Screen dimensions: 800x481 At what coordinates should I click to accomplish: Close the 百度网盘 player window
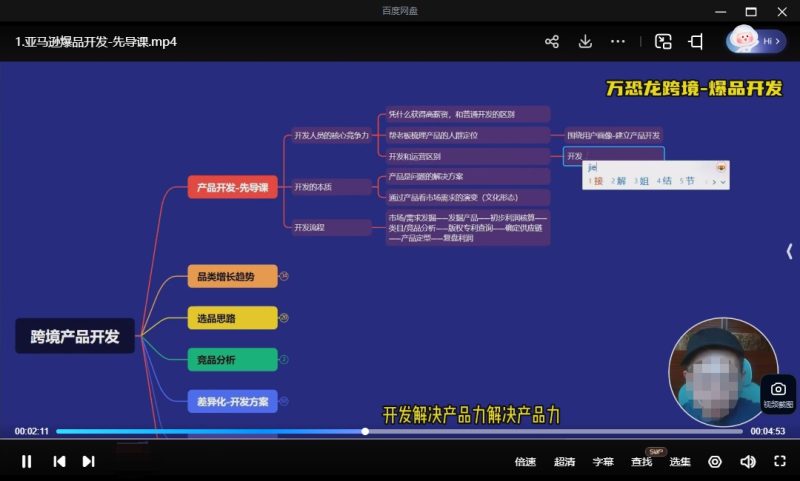pyautogui.click(x=782, y=11)
